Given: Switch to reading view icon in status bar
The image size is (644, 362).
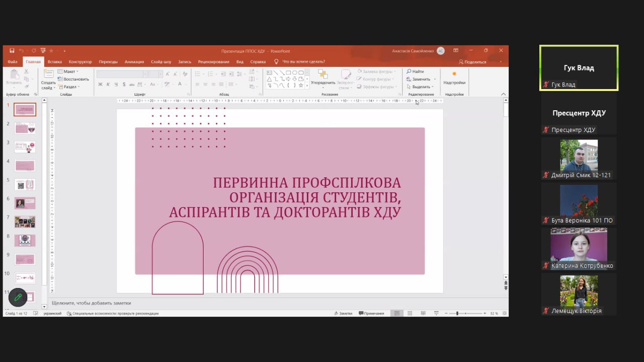Looking at the screenshot, I should [x=423, y=313].
